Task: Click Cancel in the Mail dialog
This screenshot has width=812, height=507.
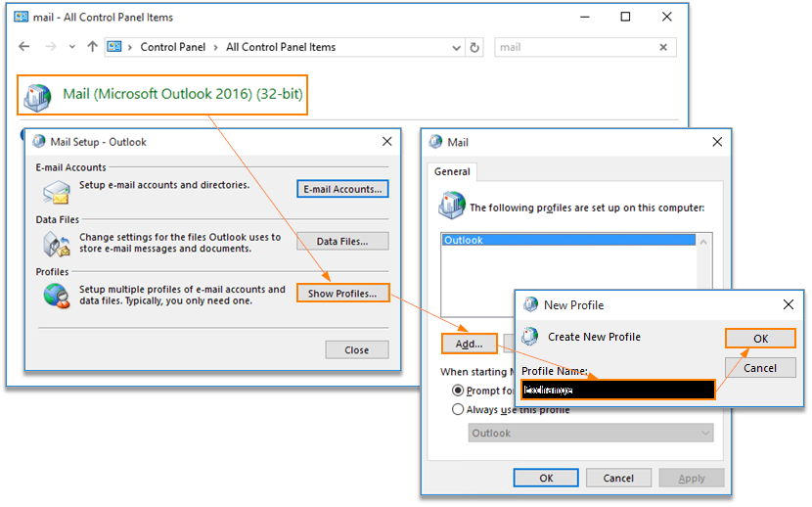Action: [x=618, y=478]
